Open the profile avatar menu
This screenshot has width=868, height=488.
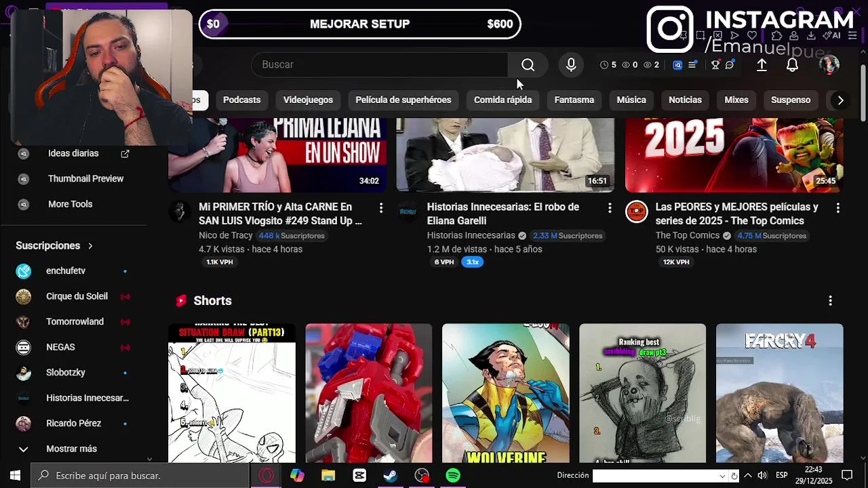click(x=829, y=64)
